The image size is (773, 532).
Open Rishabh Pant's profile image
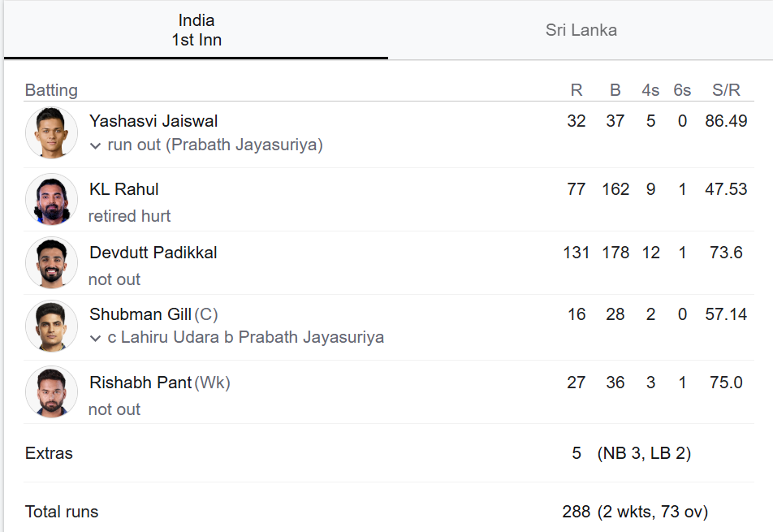(x=51, y=392)
